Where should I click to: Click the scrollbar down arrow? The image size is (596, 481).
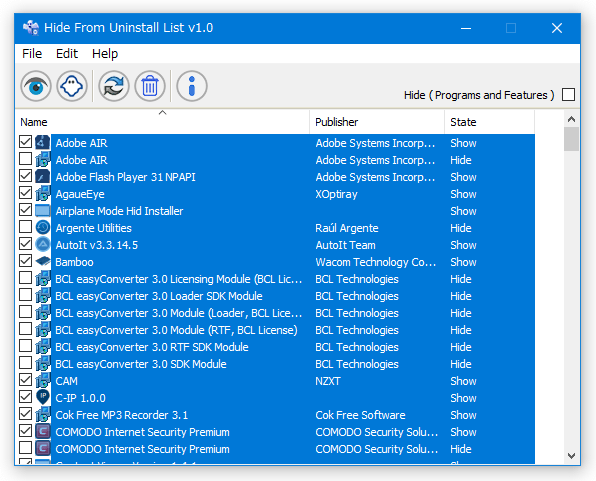point(571,456)
